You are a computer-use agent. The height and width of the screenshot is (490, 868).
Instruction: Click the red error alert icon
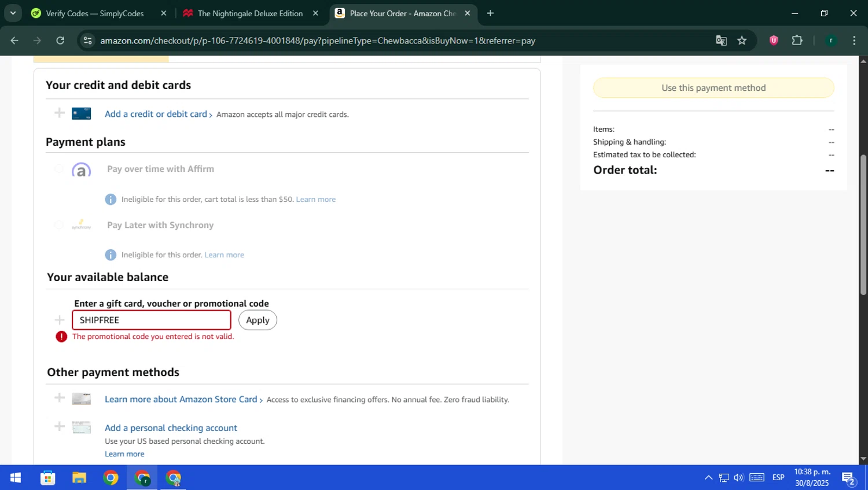(61, 337)
